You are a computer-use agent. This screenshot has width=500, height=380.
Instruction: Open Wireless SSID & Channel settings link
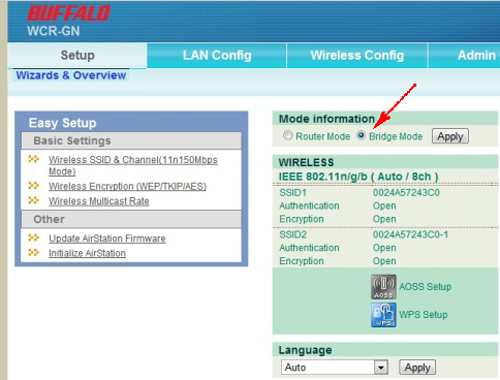pyautogui.click(x=133, y=165)
